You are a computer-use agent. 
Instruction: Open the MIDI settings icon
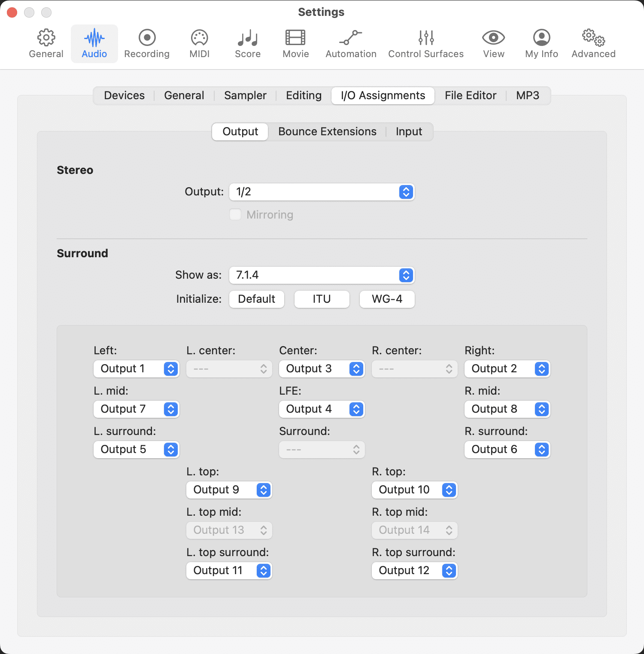point(199,43)
